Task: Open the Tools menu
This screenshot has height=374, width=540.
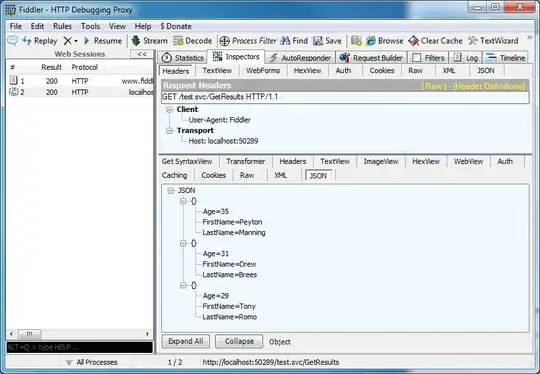Action: click(x=90, y=26)
